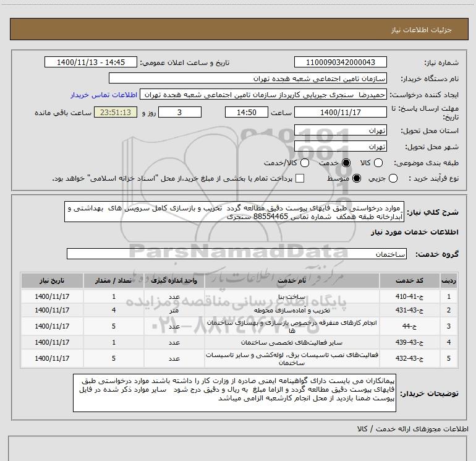Open اطلاعات تماس خریدار link
This screenshot has height=461, width=476.
[104, 95]
